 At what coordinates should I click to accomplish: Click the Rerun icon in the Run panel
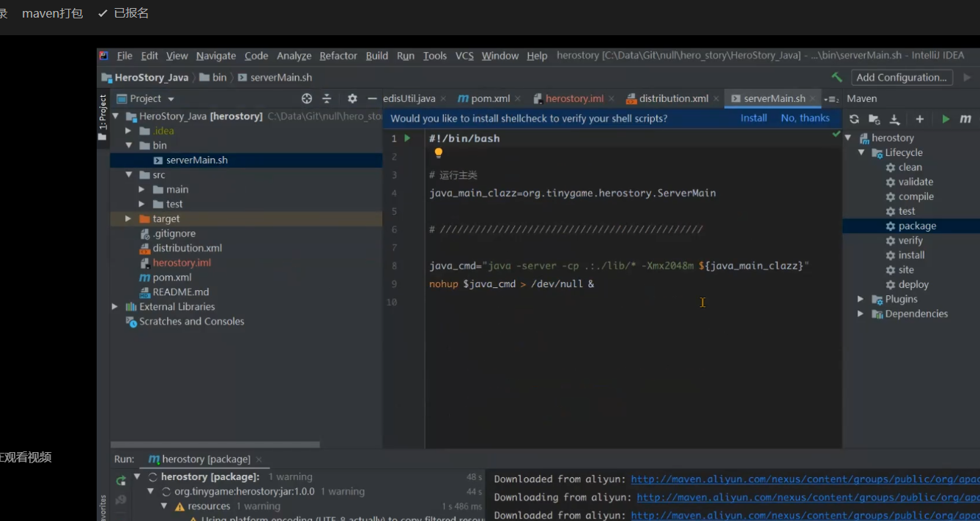pyautogui.click(x=121, y=481)
